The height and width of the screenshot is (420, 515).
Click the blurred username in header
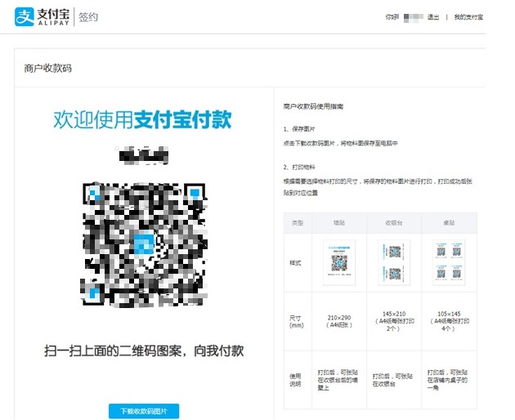point(413,18)
